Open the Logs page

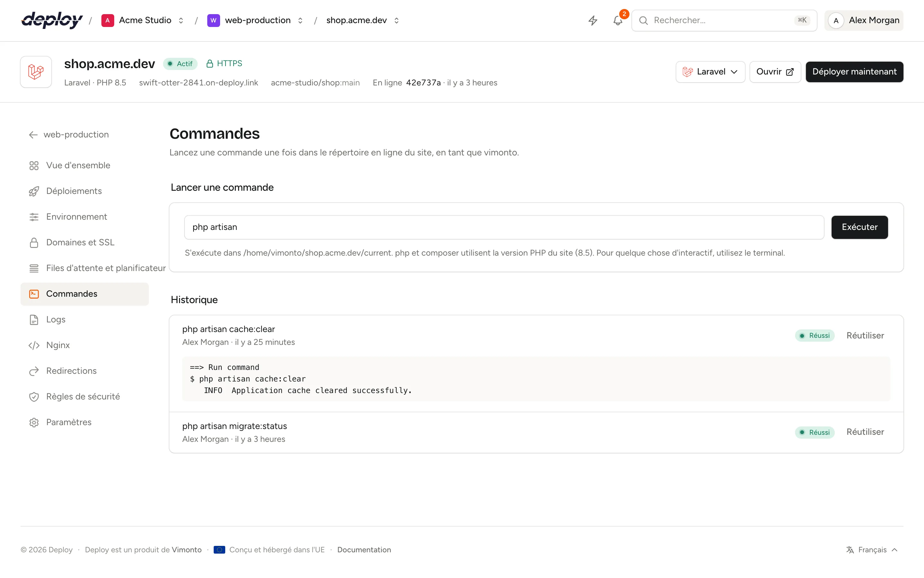click(85, 320)
